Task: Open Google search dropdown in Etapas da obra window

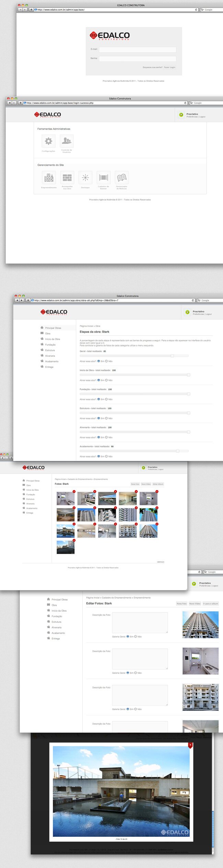Action: pos(199,300)
